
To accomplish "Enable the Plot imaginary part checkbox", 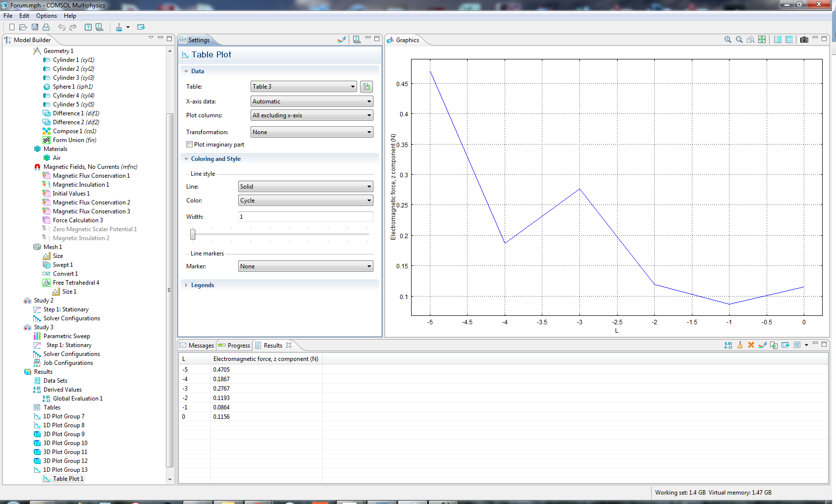I will click(189, 145).
